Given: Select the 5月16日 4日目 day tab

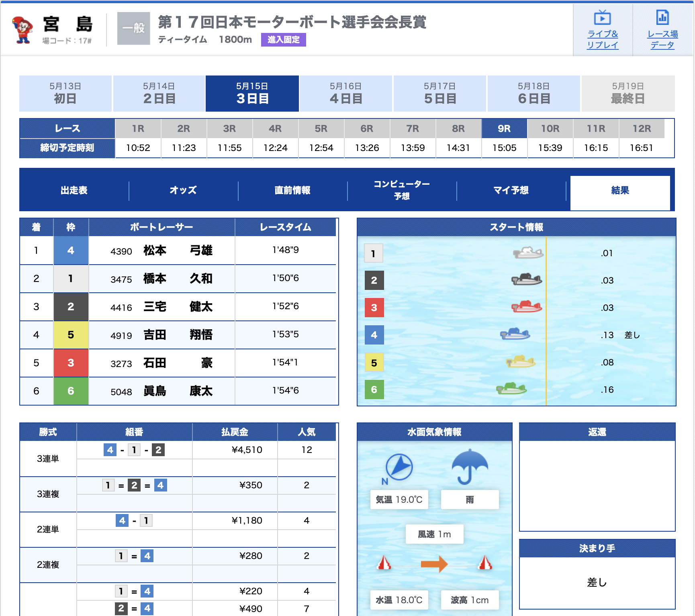Looking at the screenshot, I should (x=345, y=94).
